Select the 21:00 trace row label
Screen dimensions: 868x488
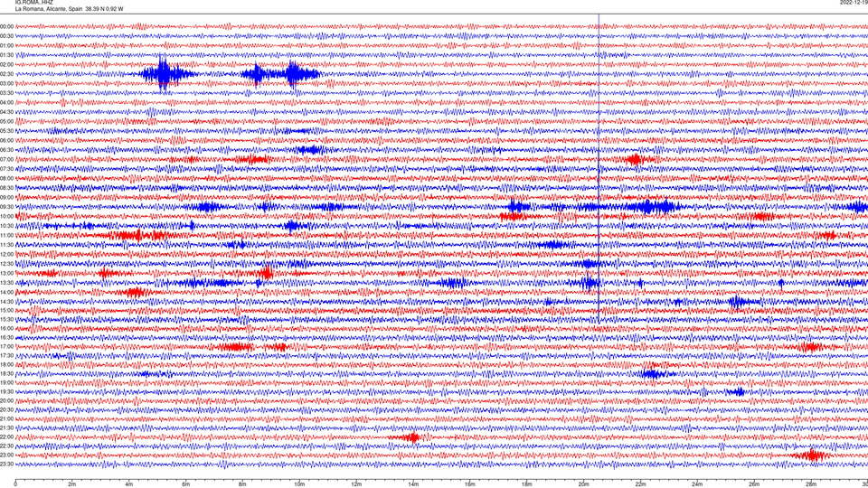point(6,418)
